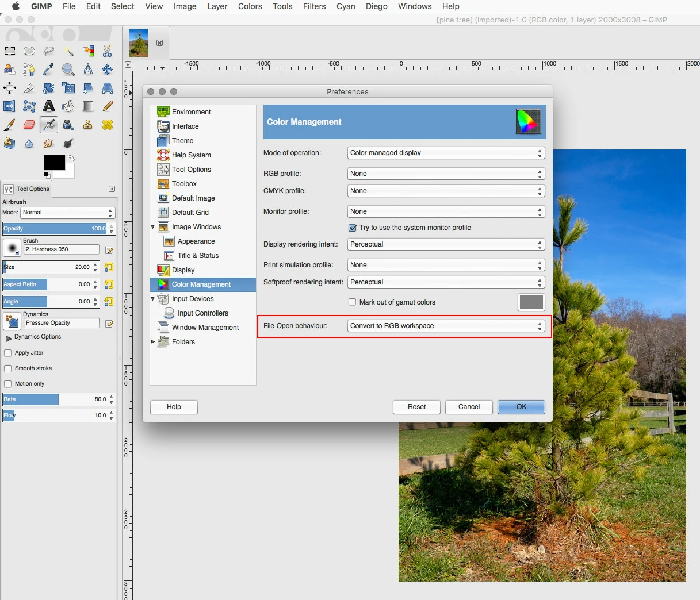Select the Alignment tool

[x=10, y=88]
